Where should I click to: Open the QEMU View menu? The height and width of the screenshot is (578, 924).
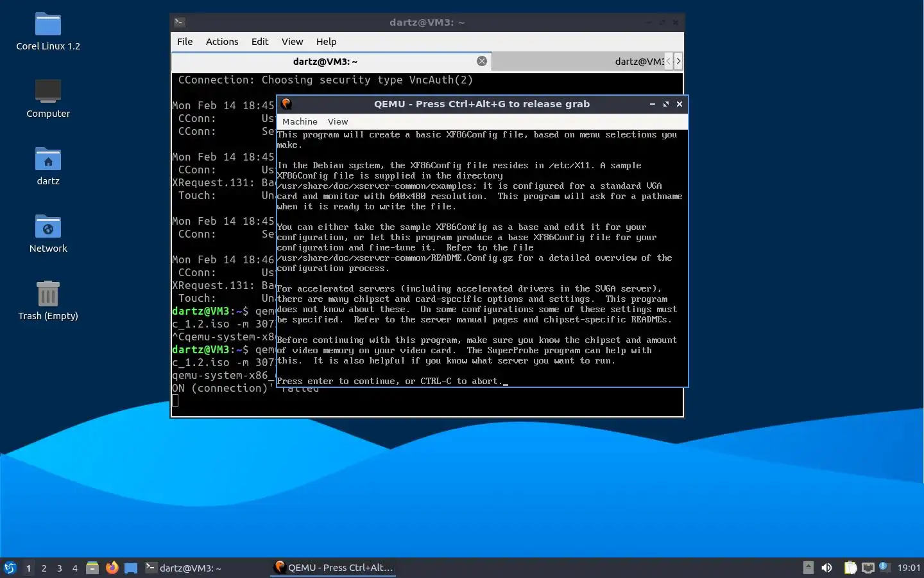coord(338,121)
